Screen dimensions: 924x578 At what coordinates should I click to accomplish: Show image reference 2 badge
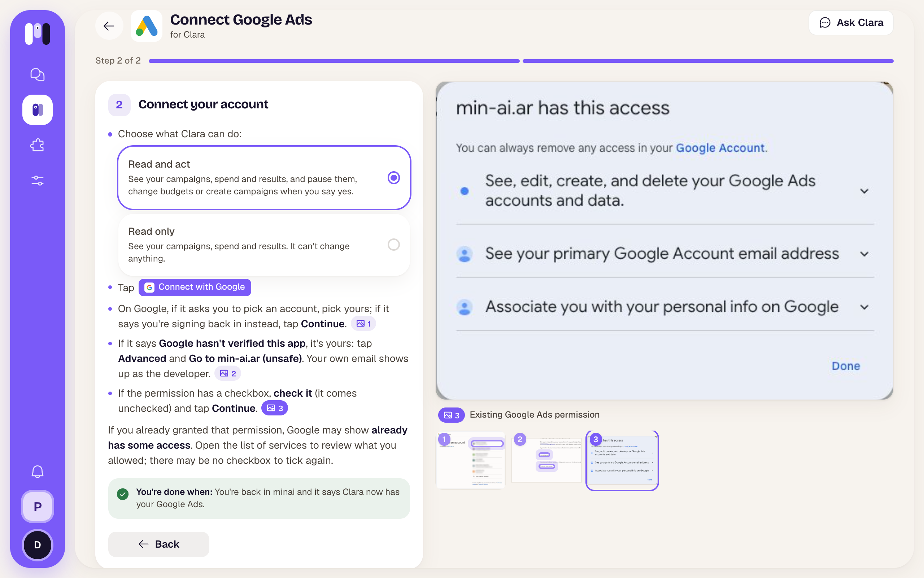click(x=228, y=374)
